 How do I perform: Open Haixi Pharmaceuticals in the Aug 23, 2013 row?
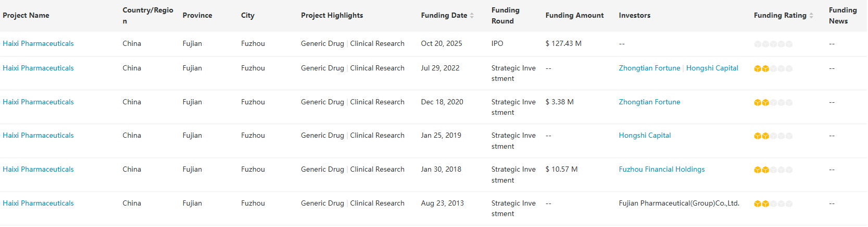click(x=38, y=204)
